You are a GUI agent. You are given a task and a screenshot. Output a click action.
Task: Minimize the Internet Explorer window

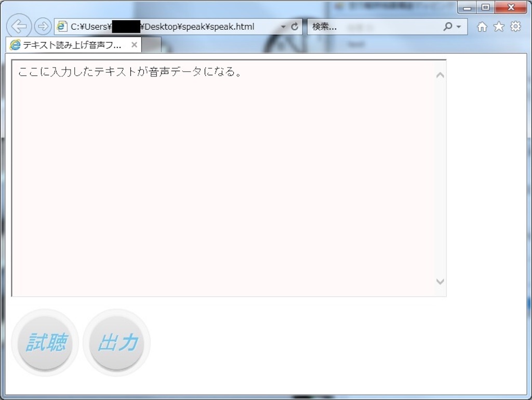coord(467,7)
